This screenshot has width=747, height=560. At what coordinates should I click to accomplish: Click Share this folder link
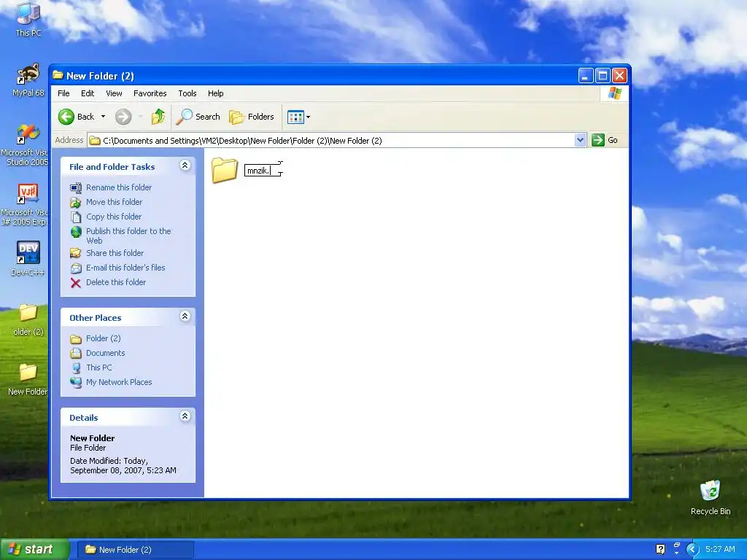[115, 253]
